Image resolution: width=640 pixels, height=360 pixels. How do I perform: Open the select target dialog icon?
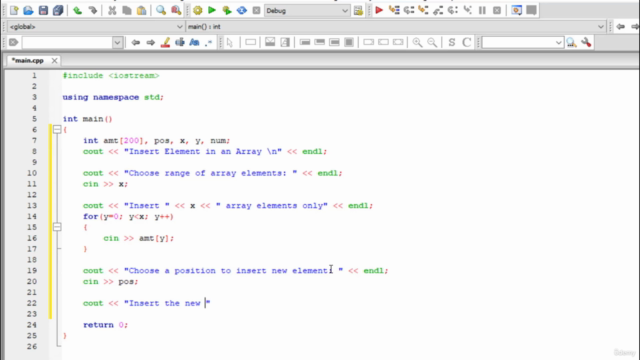(358, 10)
